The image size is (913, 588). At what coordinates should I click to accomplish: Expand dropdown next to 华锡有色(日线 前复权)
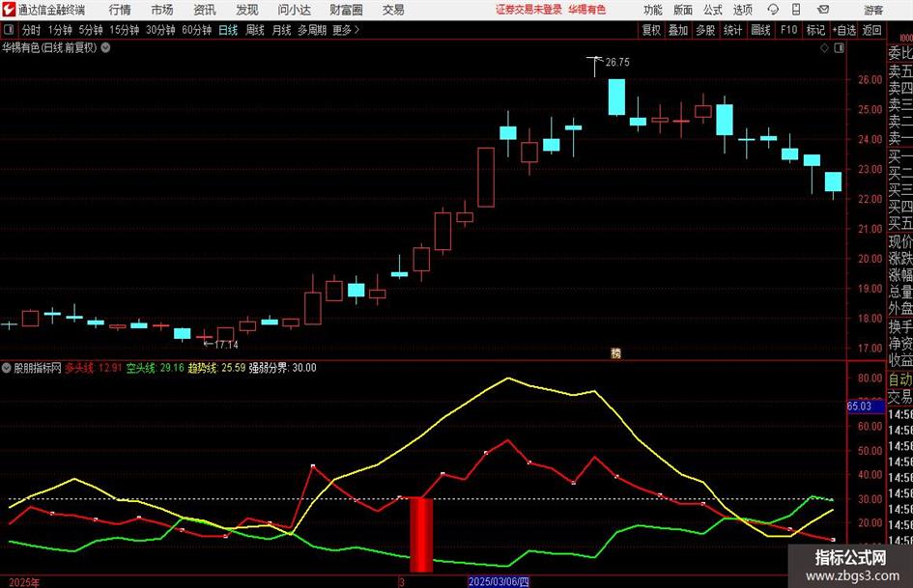pyautogui.click(x=106, y=47)
